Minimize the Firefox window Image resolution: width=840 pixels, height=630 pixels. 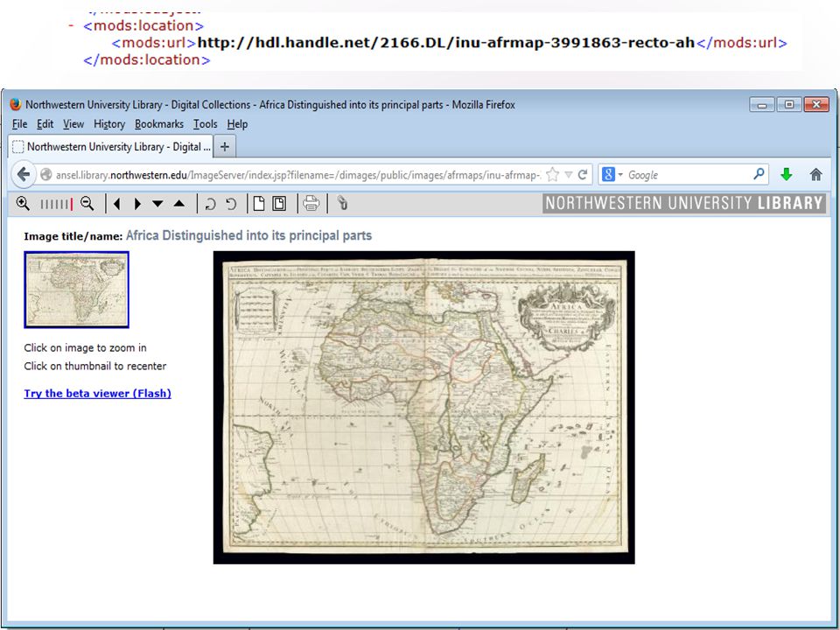[762, 104]
